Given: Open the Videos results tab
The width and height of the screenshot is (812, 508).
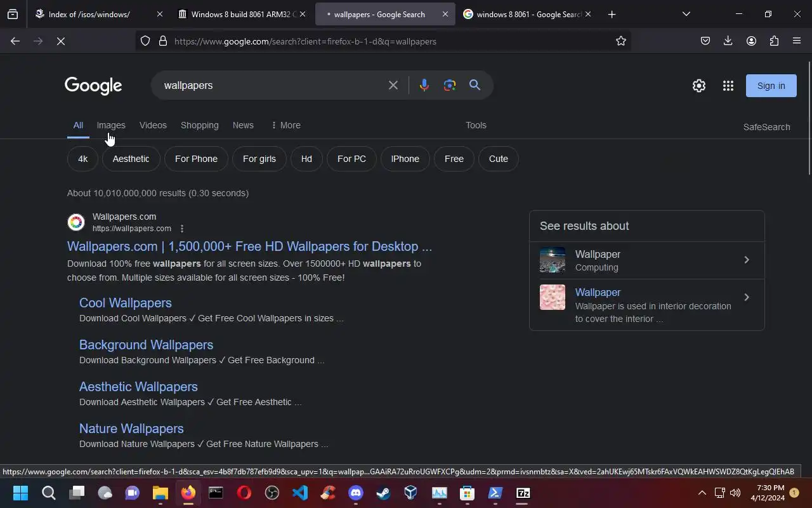Looking at the screenshot, I should click(153, 125).
